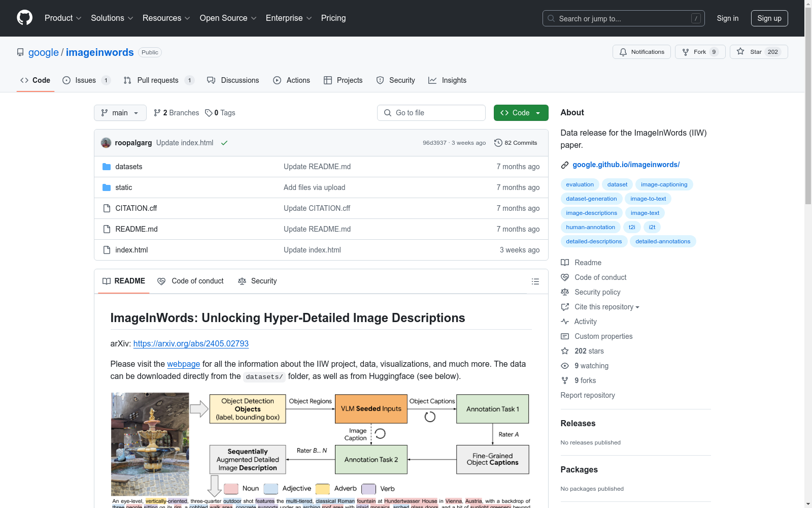The height and width of the screenshot is (508, 812).
Task: Open the google.github.io/imageinwords link
Action: point(626,165)
